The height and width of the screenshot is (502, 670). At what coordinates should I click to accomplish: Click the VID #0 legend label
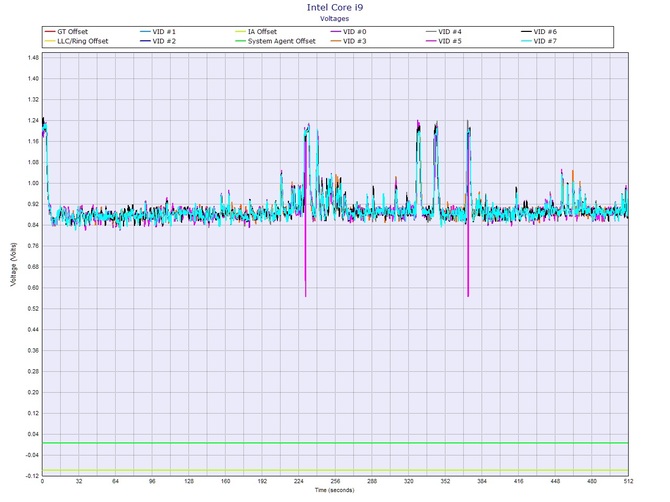[355, 32]
